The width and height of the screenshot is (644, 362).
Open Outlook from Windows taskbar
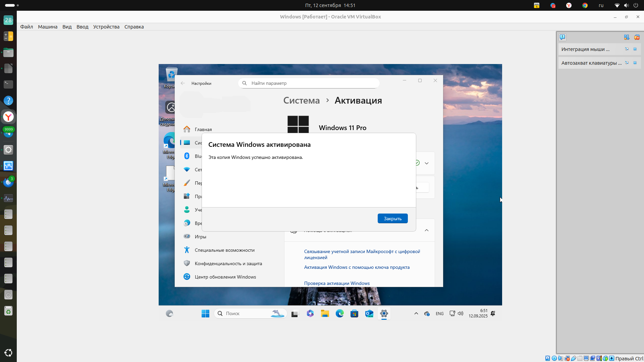pos(369,313)
